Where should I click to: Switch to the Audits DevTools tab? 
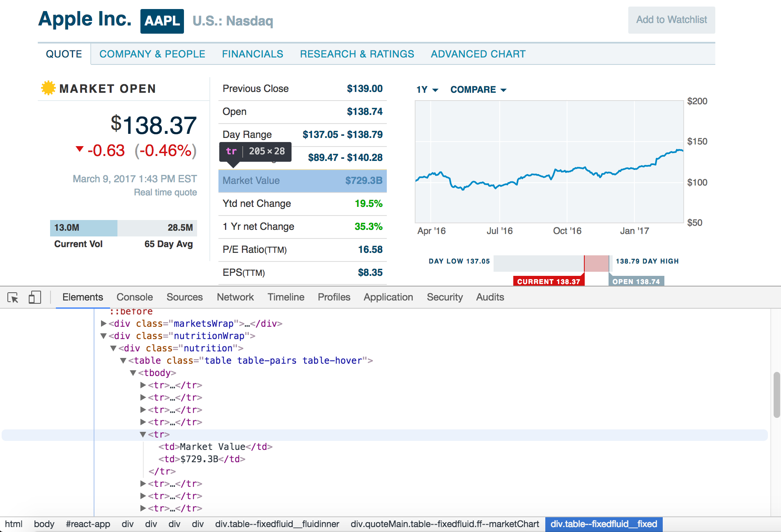coord(490,297)
